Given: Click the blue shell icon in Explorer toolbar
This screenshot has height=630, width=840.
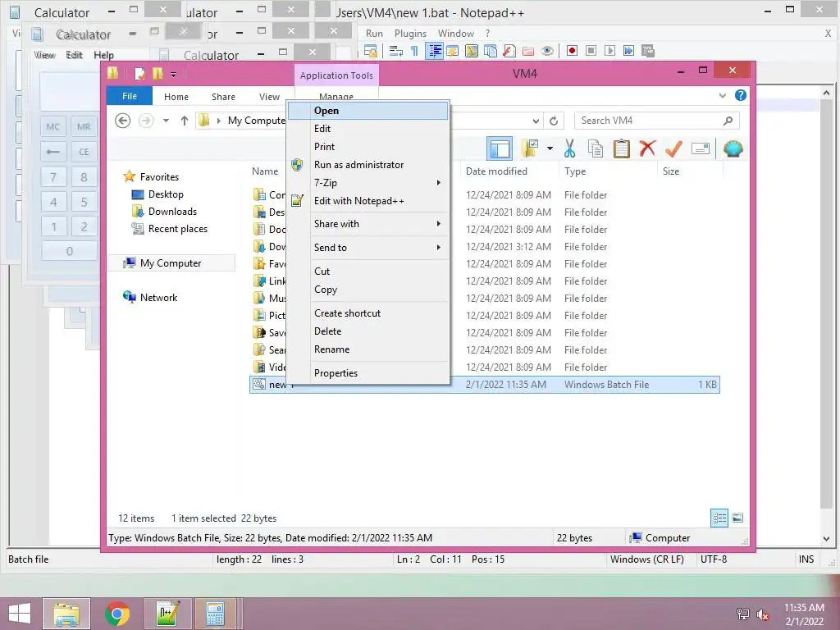Looking at the screenshot, I should (733, 148).
